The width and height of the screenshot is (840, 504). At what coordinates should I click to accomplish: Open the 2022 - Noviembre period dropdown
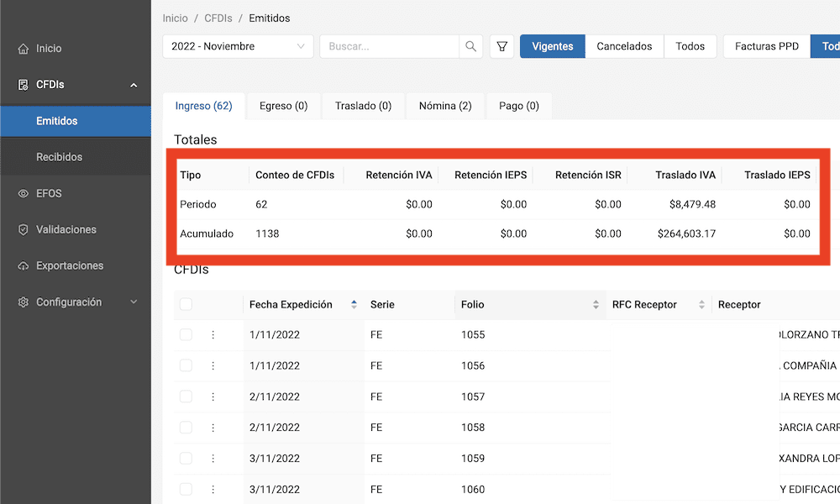238,47
